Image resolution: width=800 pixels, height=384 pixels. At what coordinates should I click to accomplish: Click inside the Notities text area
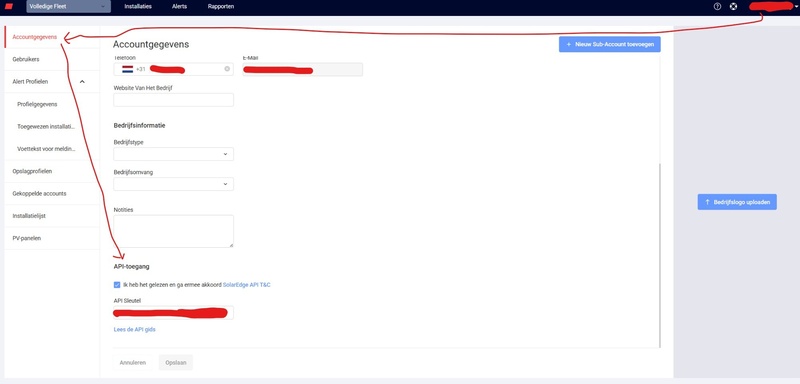coord(173,232)
